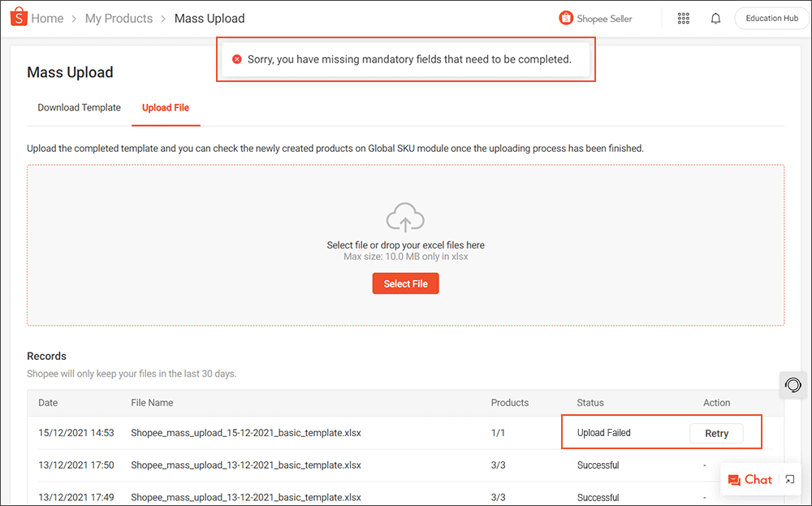
Task: Click the Select File button
Action: point(405,283)
